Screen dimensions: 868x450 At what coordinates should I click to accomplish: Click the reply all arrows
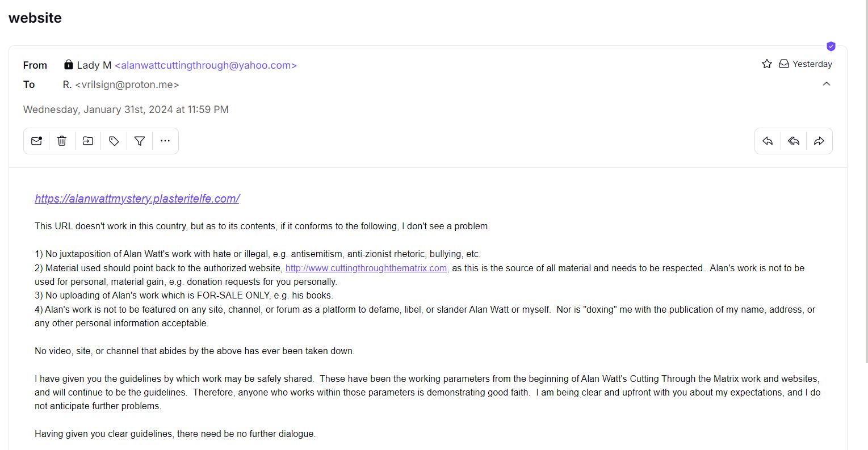(x=794, y=141)
